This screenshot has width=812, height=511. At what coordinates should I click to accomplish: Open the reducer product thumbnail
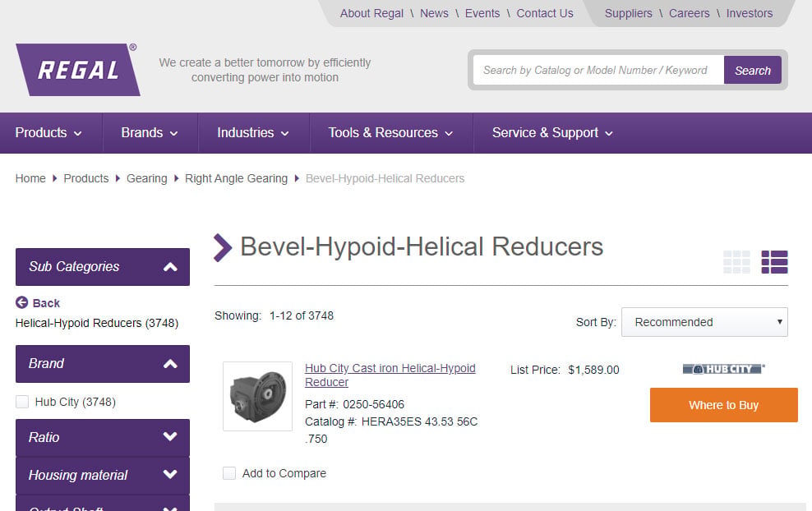[257, 396]
